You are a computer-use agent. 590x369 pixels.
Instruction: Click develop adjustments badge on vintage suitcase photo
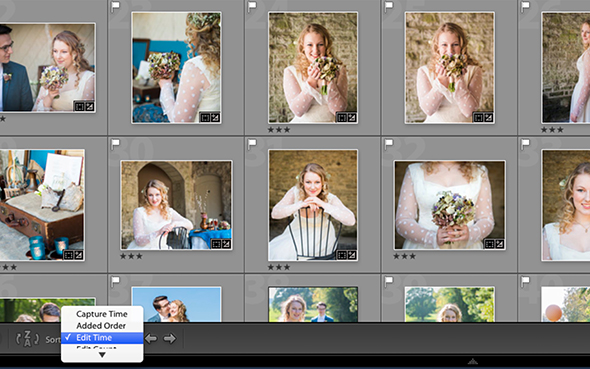click(78, 255)
